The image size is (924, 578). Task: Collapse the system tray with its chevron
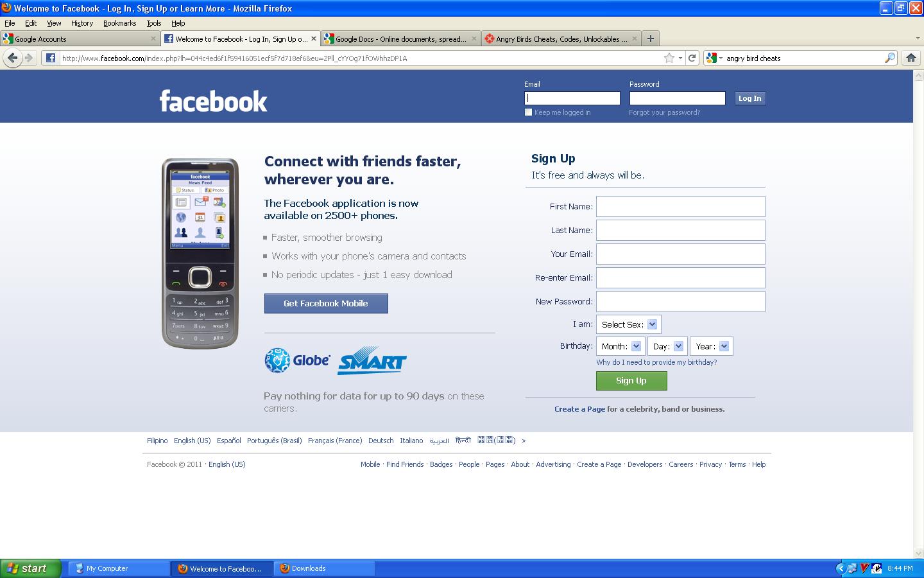[841, 568]
